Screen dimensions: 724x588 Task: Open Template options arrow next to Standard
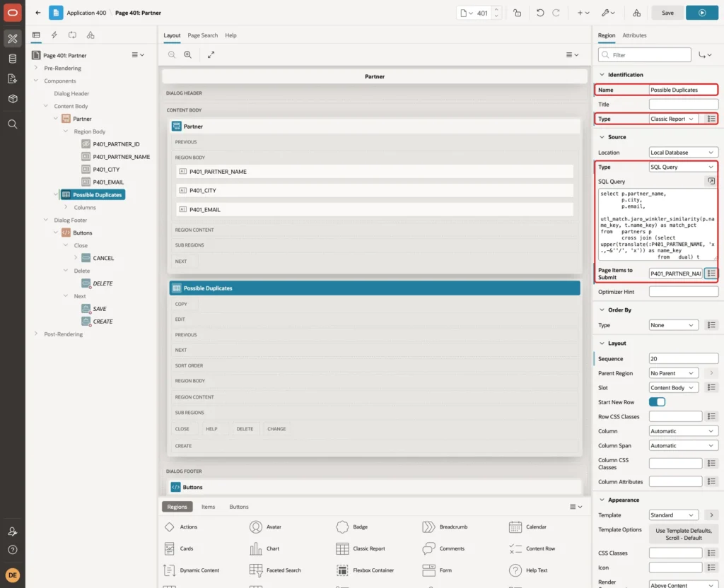pyautogui.click(x=711, y=514)
